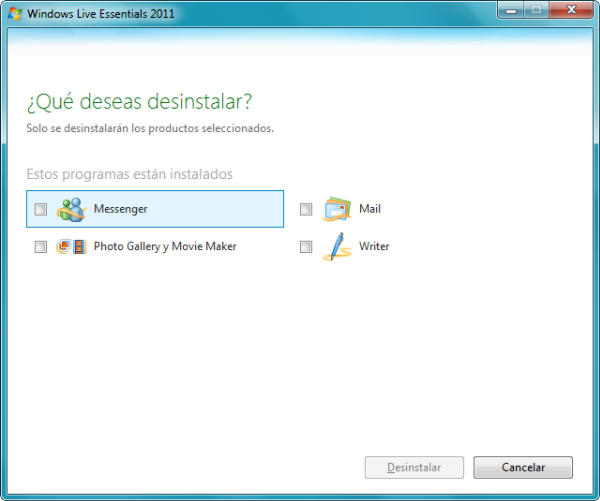Click the Desinstalar button
The height and width of the screenshot is (501, 600).
pos(414,467)
